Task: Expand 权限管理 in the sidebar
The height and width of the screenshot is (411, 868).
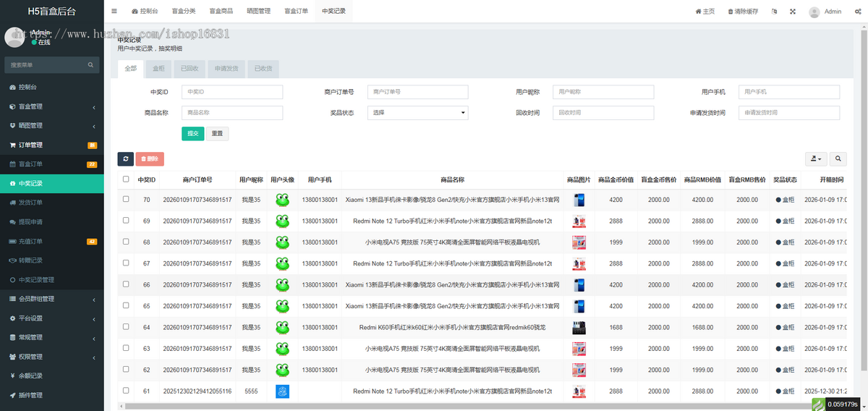Action: [x=52, y=357]
